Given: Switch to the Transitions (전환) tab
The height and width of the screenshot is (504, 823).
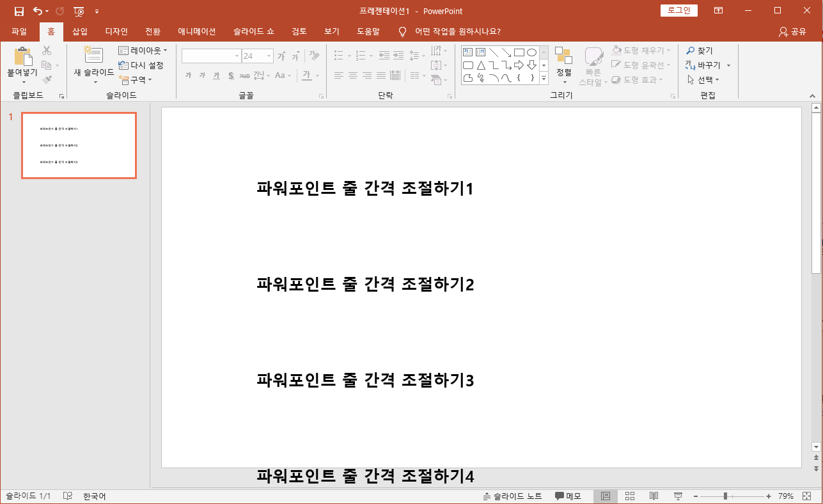Looking at the screenshot, I should coord(153,31).
